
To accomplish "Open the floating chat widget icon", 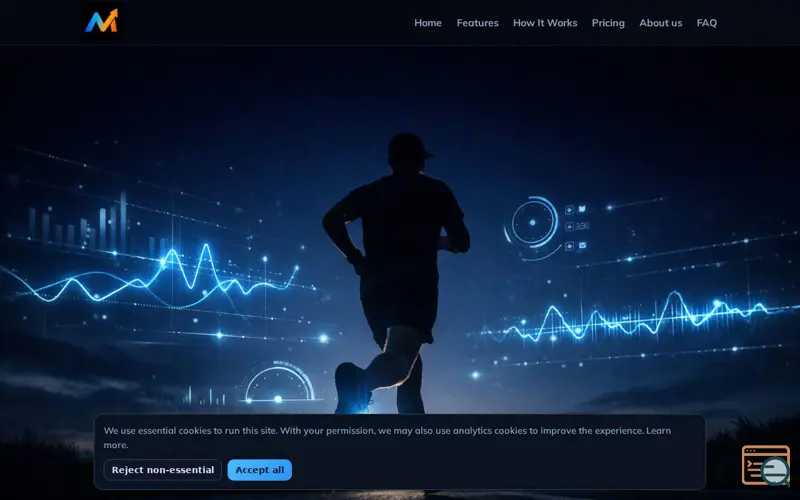I will [765, 465].
